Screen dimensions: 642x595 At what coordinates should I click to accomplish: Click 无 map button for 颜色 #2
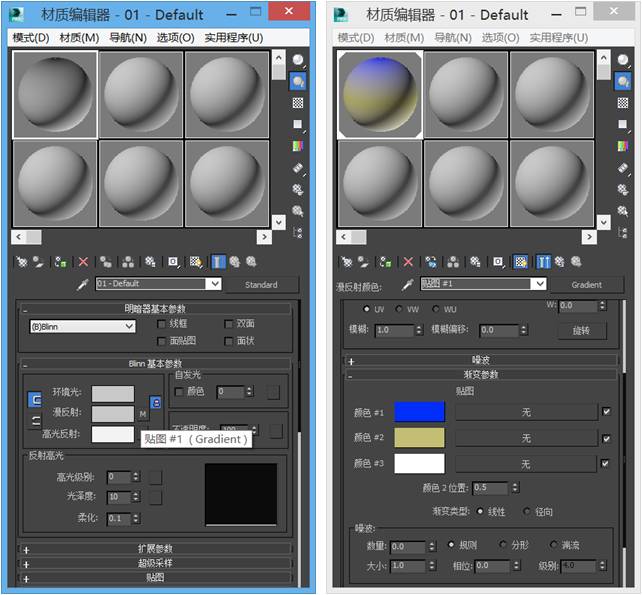point(526,439)
